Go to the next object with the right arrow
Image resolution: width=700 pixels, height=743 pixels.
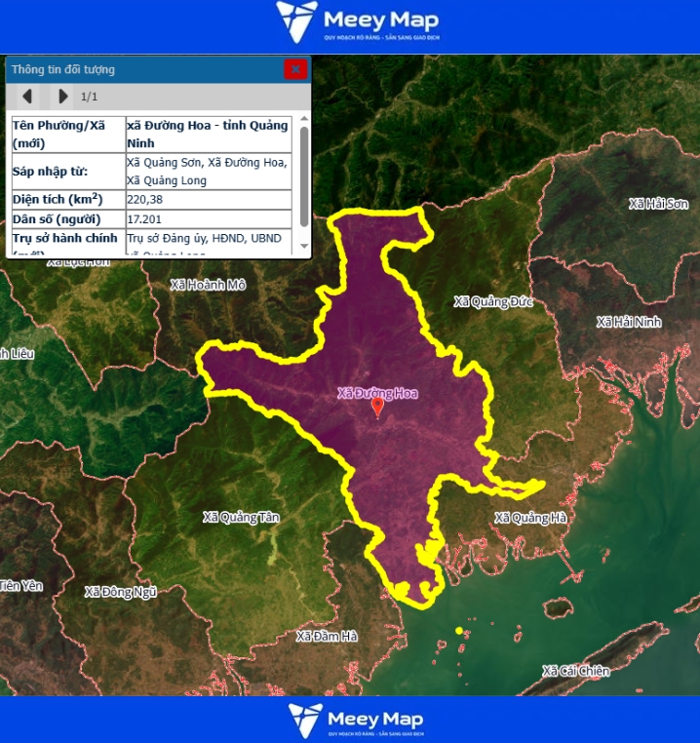tap(62, 96)
